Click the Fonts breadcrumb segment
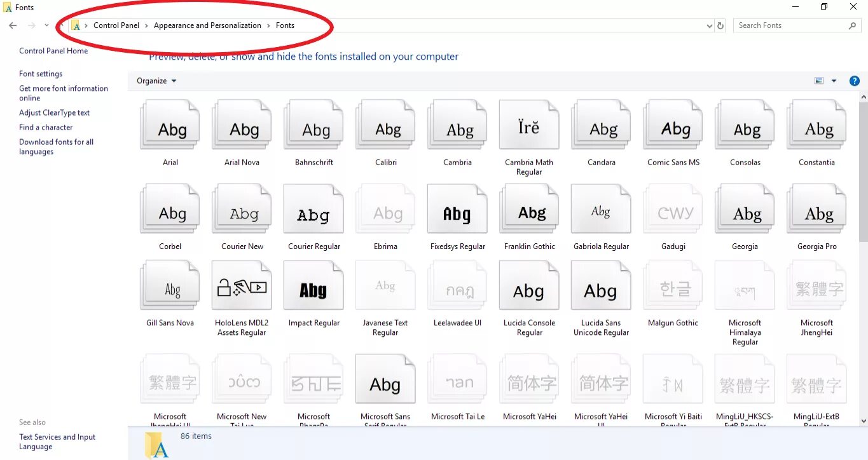 coord(285,25)
